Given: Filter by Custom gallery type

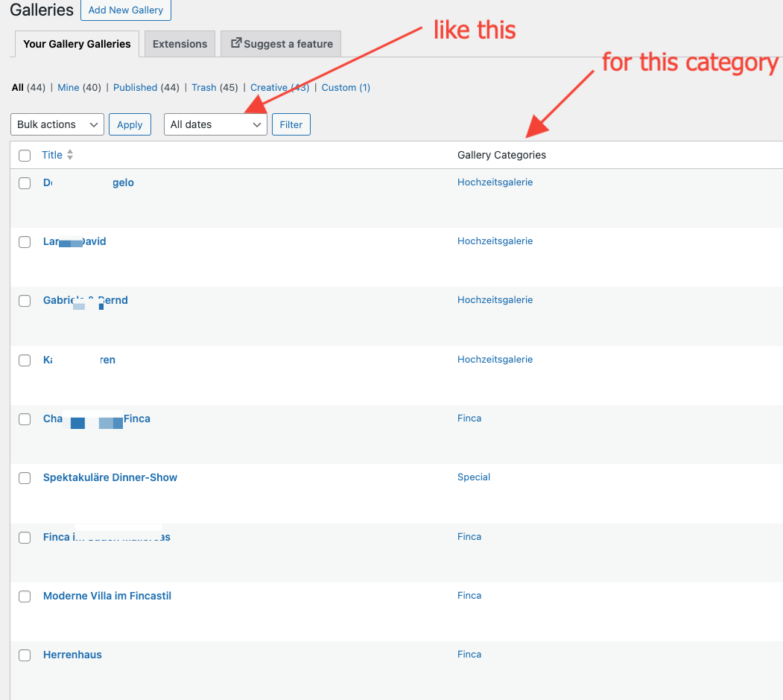Looking at the screenshot, I should tap(346, 87).
